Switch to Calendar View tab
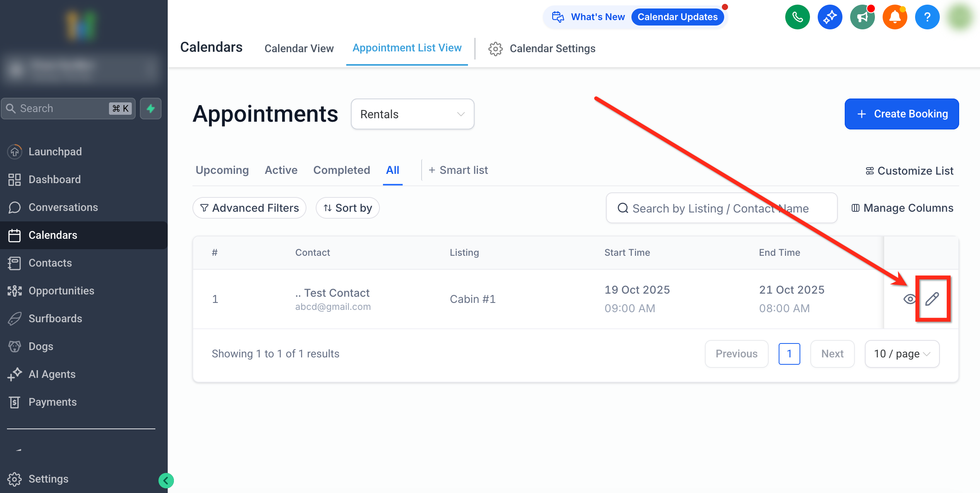 [299, 48]
